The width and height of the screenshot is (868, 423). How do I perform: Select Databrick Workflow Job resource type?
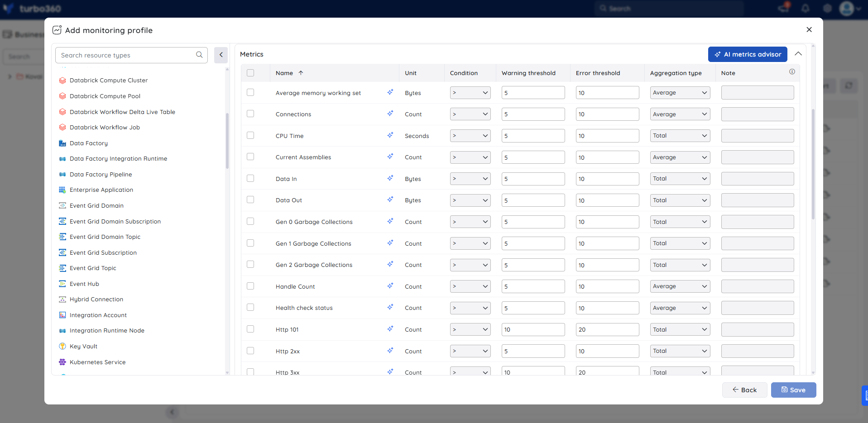105,128
